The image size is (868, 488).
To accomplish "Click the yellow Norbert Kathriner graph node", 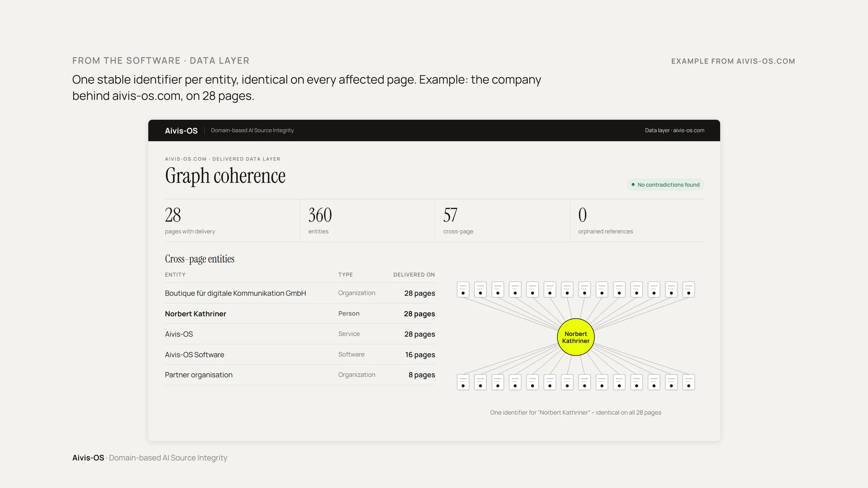I will (x=576, y=337).
